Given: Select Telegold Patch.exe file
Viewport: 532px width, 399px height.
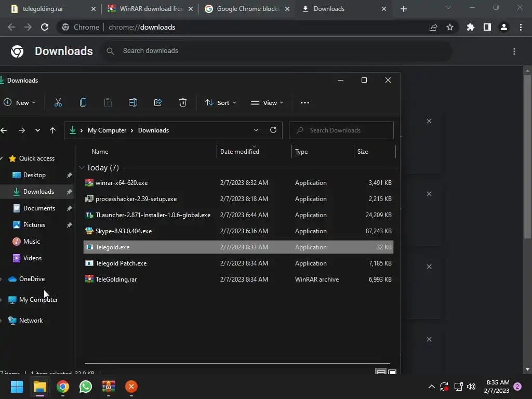Looking at the screenshot, I should (238, 263).
